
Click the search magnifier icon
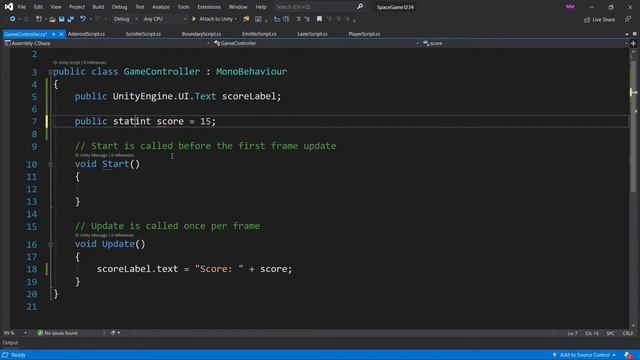[360, 7]
